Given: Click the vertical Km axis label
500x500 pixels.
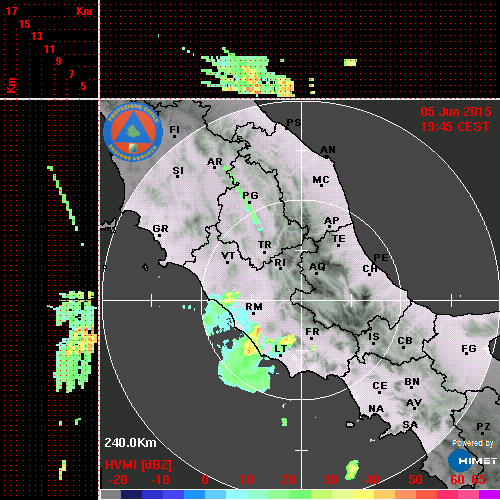Looking at the screenshot, I should click(11, 86).
